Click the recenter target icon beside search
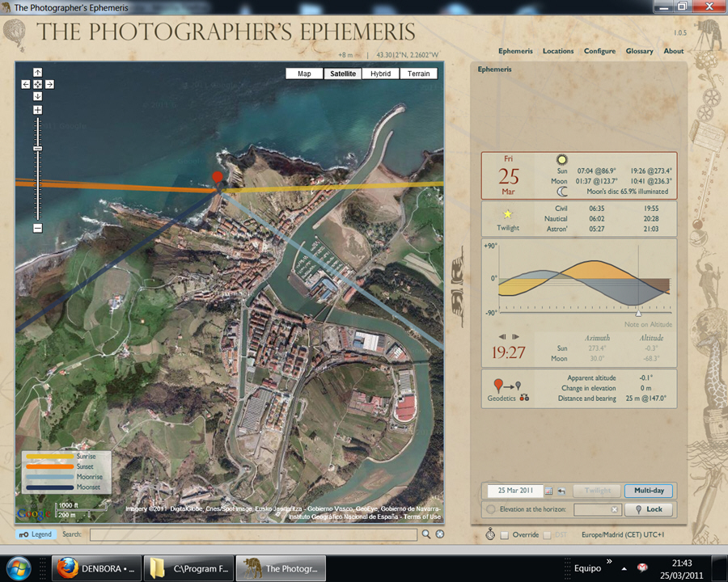The width and height of the screenshot is (728, 582). click(440, 534)
